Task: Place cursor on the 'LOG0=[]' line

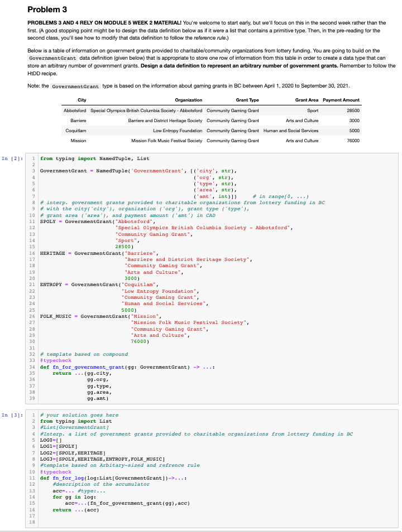Action: [51, 440]
